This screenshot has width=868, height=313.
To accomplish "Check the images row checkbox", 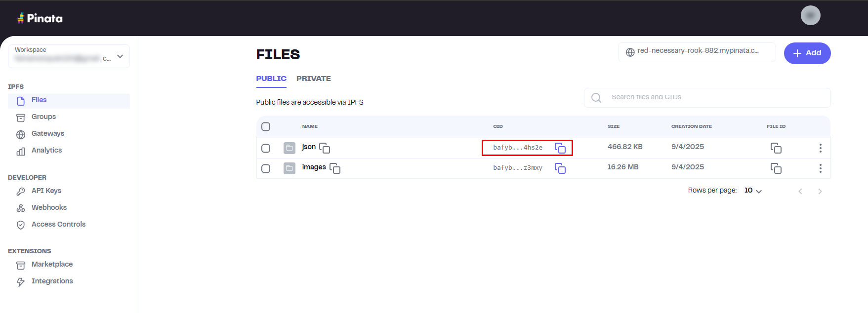I will (266, 168).
